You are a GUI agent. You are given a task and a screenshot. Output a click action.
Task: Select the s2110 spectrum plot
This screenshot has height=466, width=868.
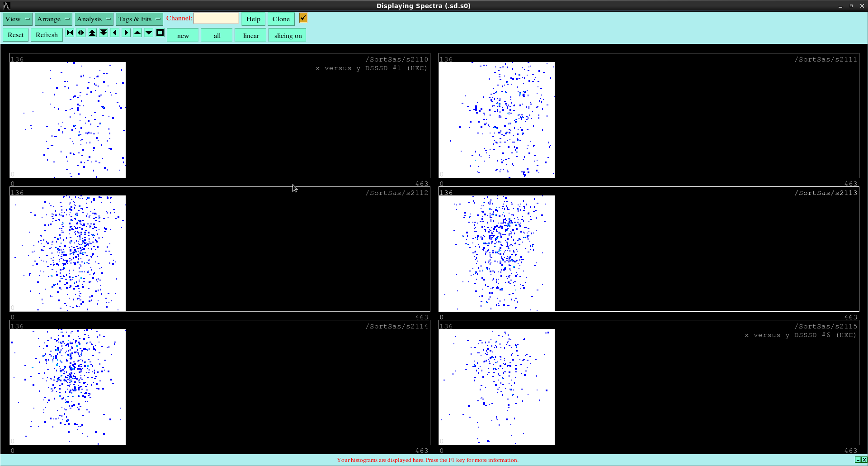pos(220,116)
